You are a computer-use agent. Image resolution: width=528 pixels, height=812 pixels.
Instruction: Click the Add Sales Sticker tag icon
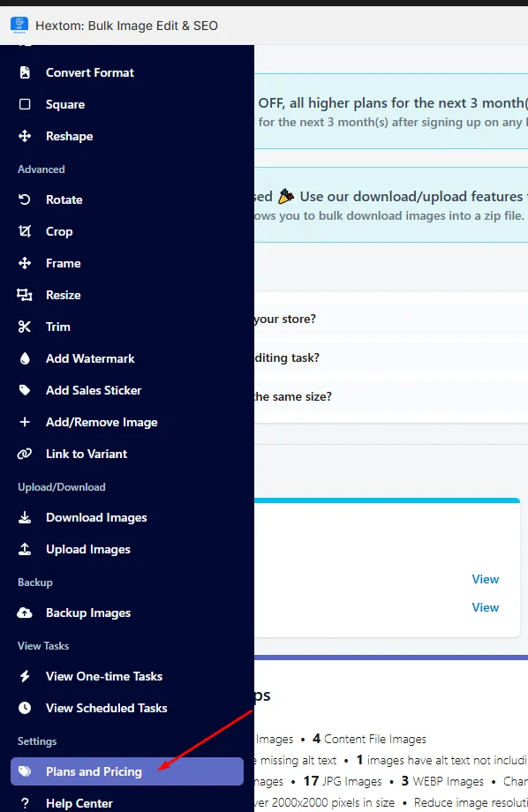25,390
